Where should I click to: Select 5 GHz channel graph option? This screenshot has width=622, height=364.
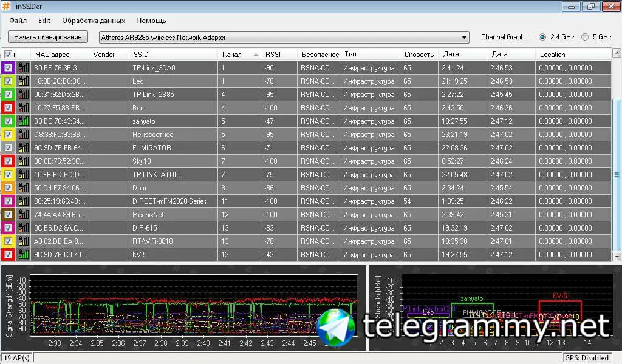coord(585,37)
